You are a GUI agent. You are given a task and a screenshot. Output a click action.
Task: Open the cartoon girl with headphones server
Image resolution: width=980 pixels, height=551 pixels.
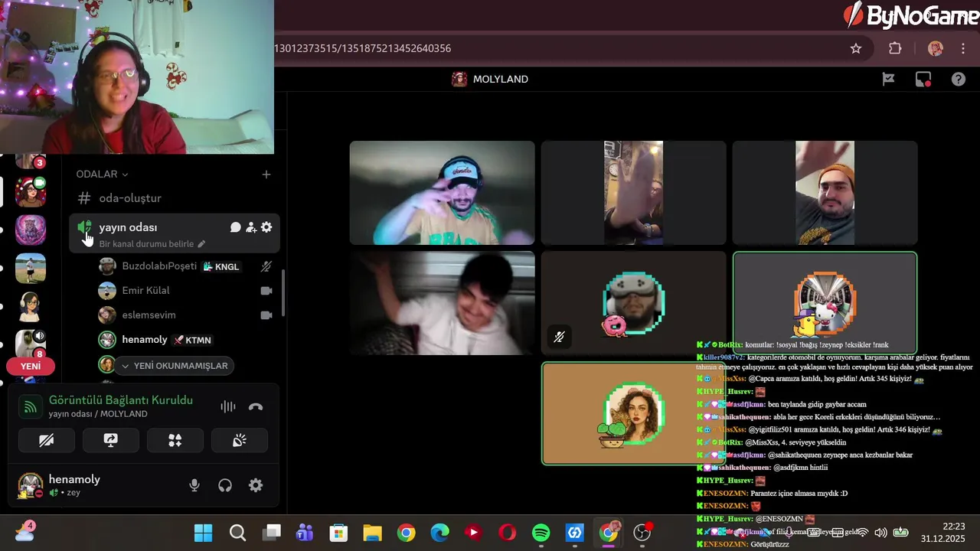(31, 307)
